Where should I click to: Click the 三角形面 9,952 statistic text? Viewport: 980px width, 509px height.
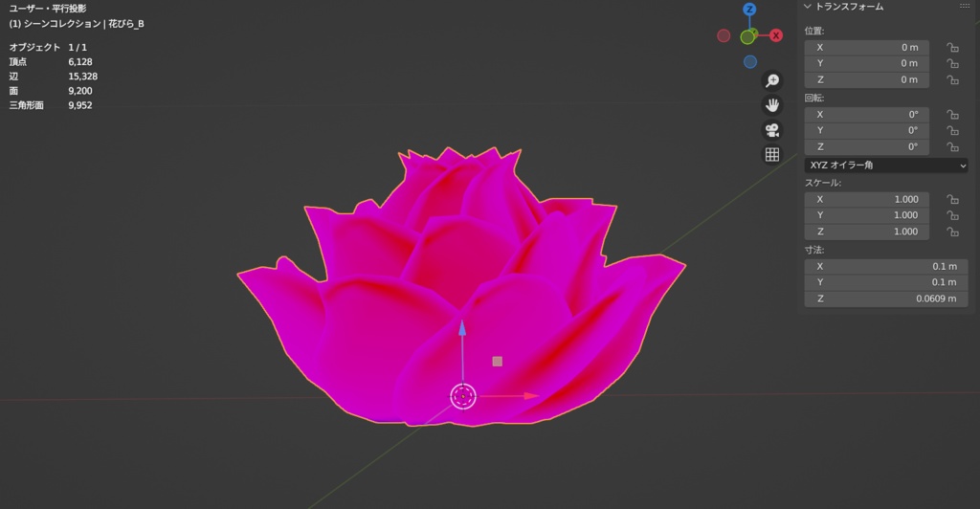point(51,105)
